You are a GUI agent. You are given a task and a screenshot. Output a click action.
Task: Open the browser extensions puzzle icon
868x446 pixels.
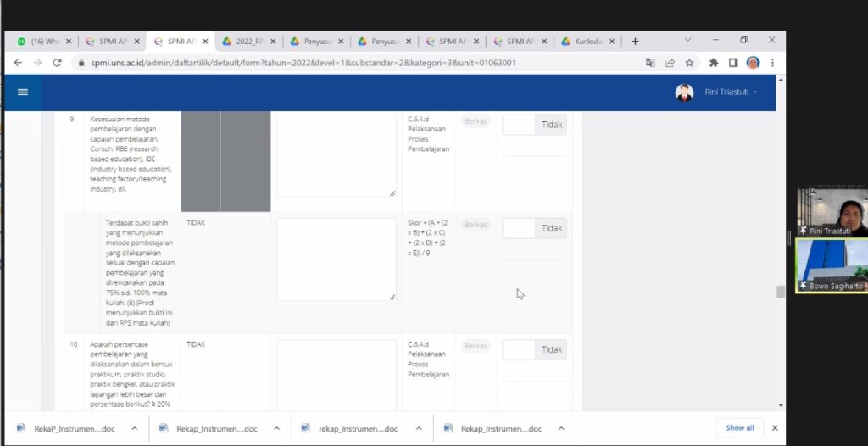click(713, 63)
